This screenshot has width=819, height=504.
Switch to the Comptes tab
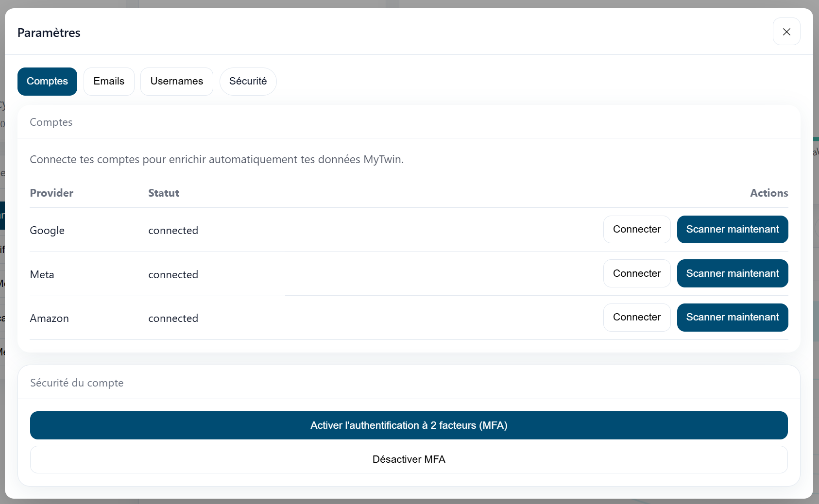coord(47,81)
